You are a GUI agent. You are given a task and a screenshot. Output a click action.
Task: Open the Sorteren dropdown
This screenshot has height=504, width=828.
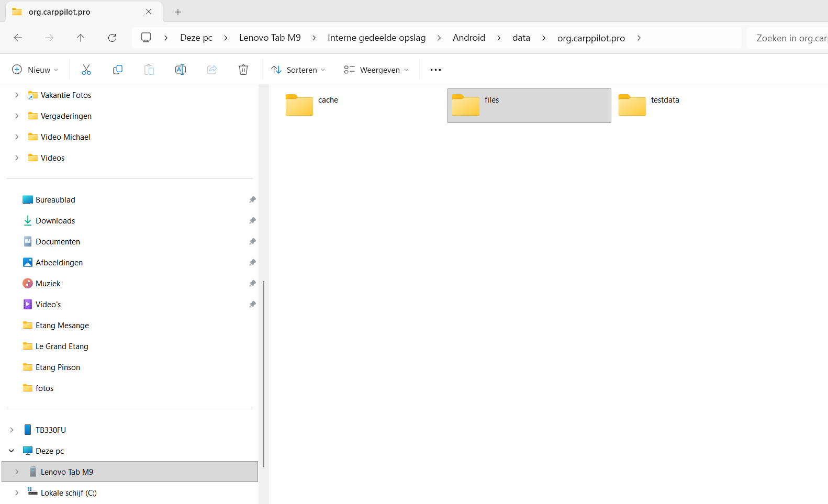pos(298,70)
